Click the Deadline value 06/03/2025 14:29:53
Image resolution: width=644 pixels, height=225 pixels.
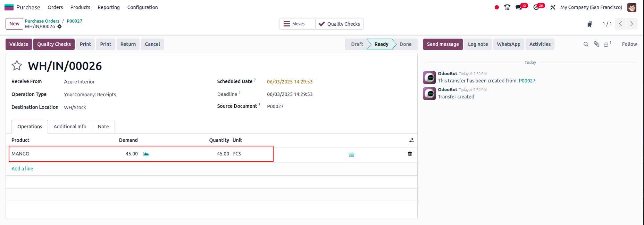[290, 94]
